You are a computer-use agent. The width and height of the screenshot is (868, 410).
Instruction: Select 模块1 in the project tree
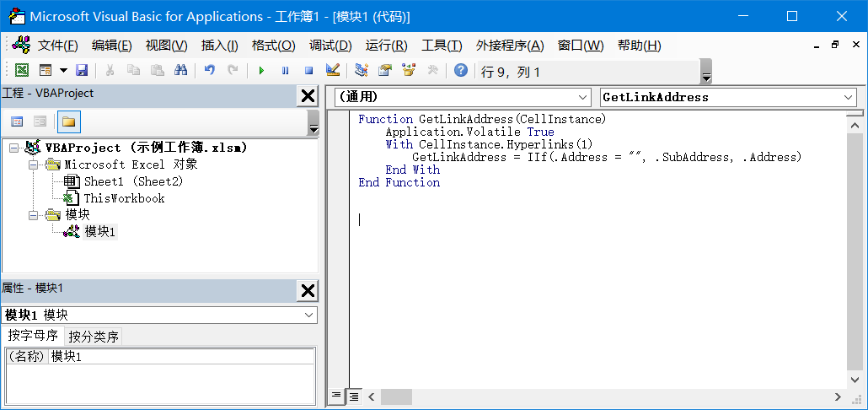pos(99,232)
